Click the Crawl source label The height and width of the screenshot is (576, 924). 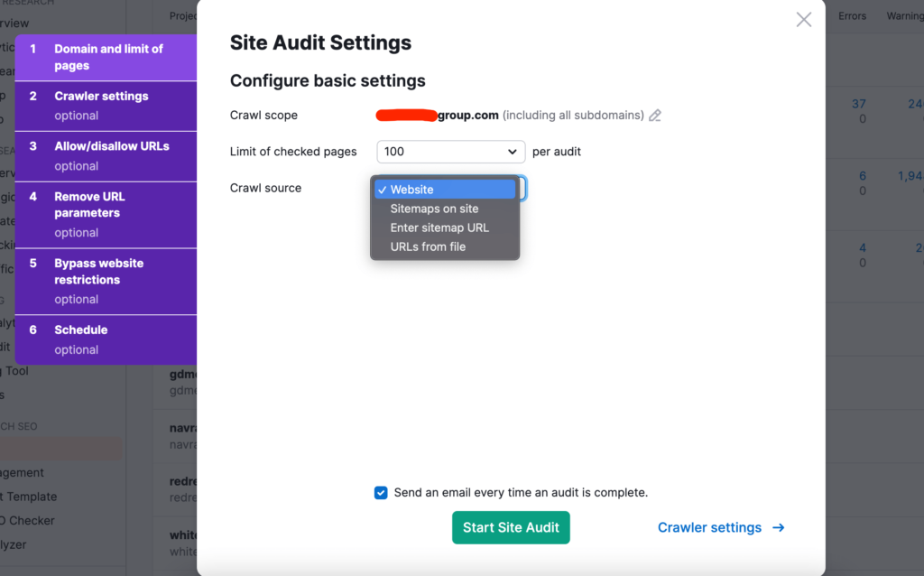tap(265, 188)
